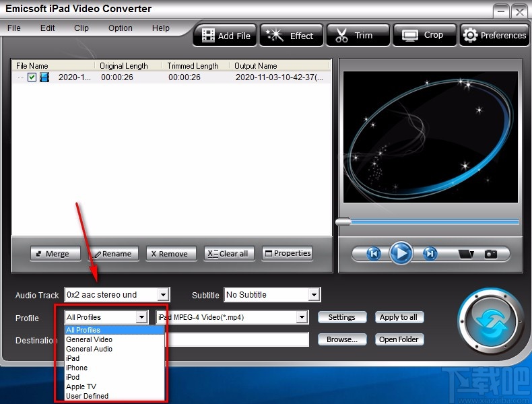Select All Profiles in the list

114,330
